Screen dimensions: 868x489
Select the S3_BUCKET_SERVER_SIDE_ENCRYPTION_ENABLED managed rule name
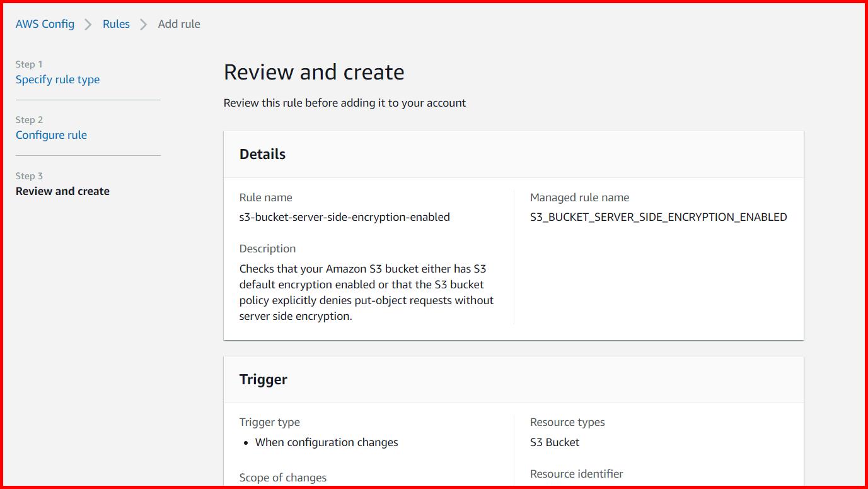pyautogui.click(x=658, y=216)
